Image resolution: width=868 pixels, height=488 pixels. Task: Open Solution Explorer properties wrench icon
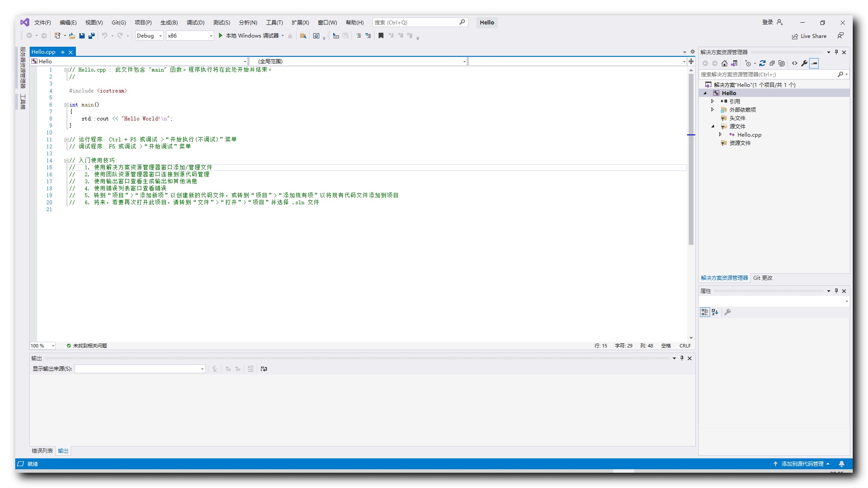tap(804, 63)
